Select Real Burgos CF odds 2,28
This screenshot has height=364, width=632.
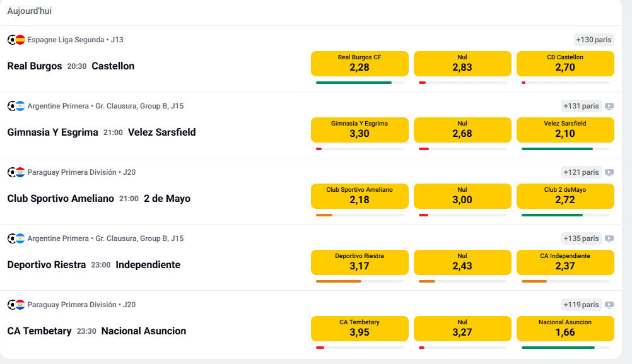click(x=360, y=63)
